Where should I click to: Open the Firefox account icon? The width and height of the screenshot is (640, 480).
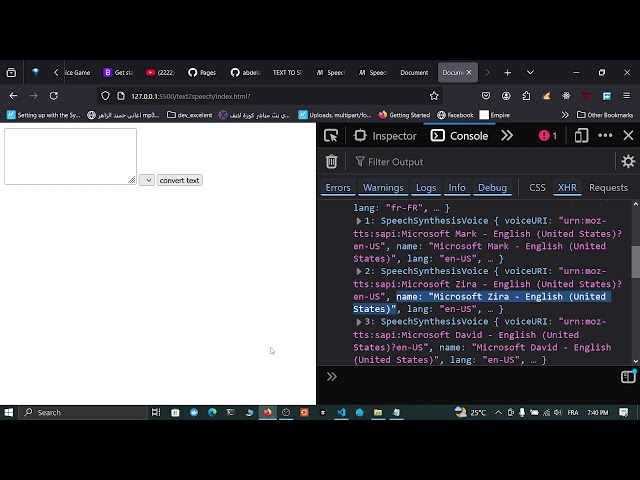click(506, 96)
